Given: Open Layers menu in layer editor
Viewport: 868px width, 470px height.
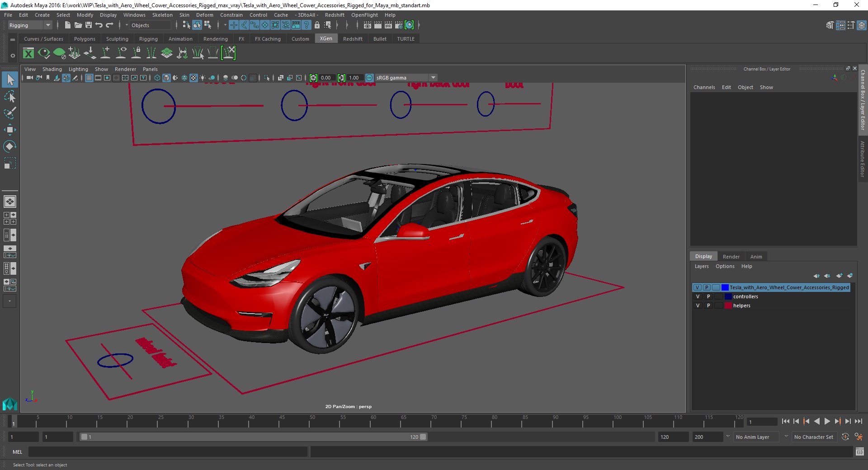Looking at the screenshot, I should [702, 266].
